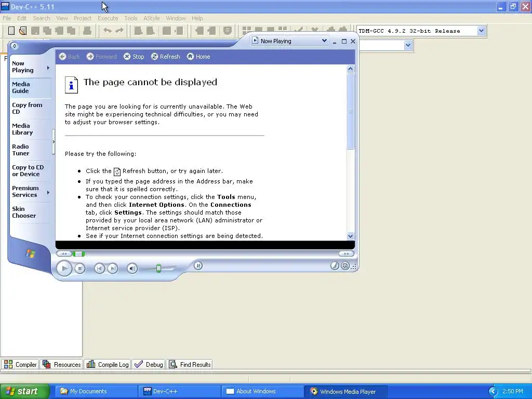Open the Dev-C++ Project menu

pyautogui.click(x=83, y=18)
